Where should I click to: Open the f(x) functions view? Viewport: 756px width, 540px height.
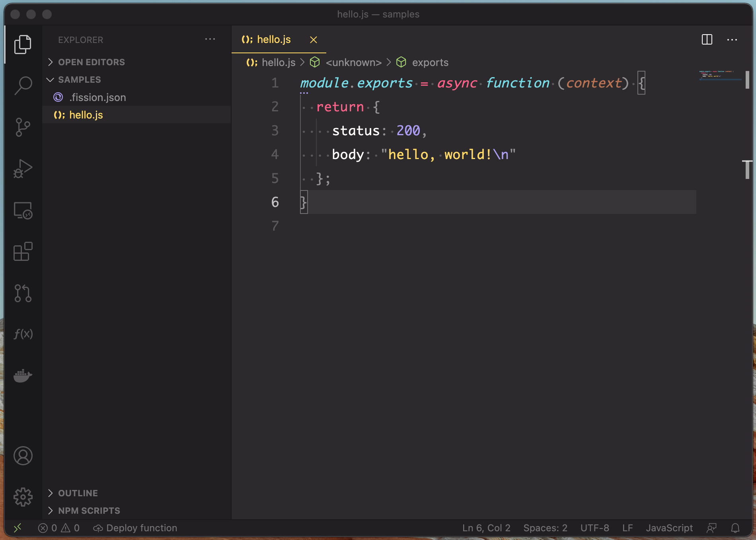click(23, 334)
